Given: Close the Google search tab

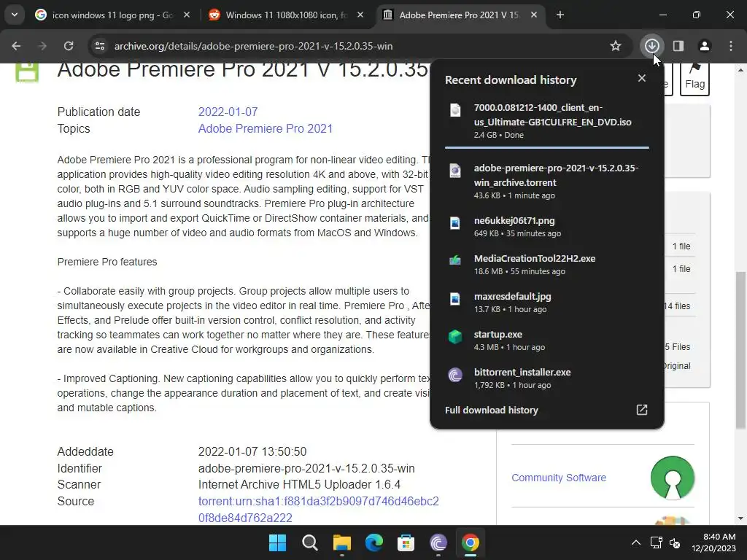Looking at the screenshot, I should [x=187, y=15].
